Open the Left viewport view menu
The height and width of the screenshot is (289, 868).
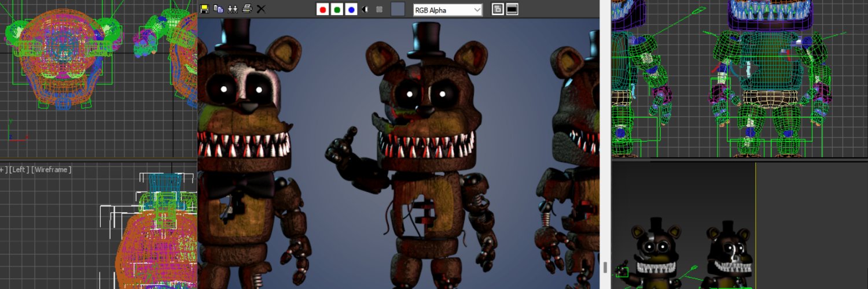click(19, 169)
